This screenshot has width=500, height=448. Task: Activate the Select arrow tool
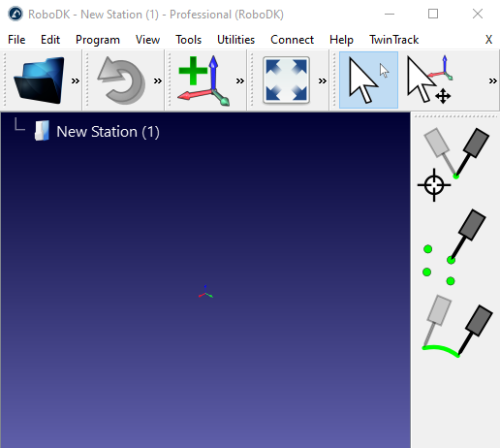click(368, 80)
